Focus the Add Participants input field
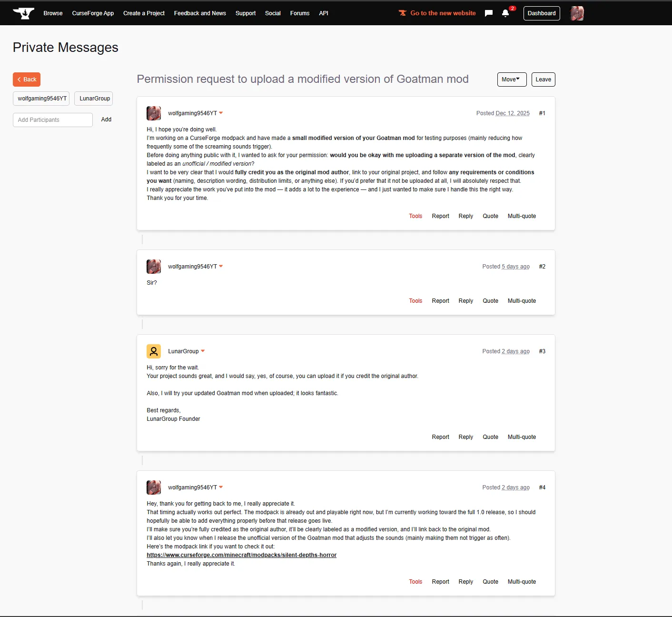672x617 pixels. 53,120
